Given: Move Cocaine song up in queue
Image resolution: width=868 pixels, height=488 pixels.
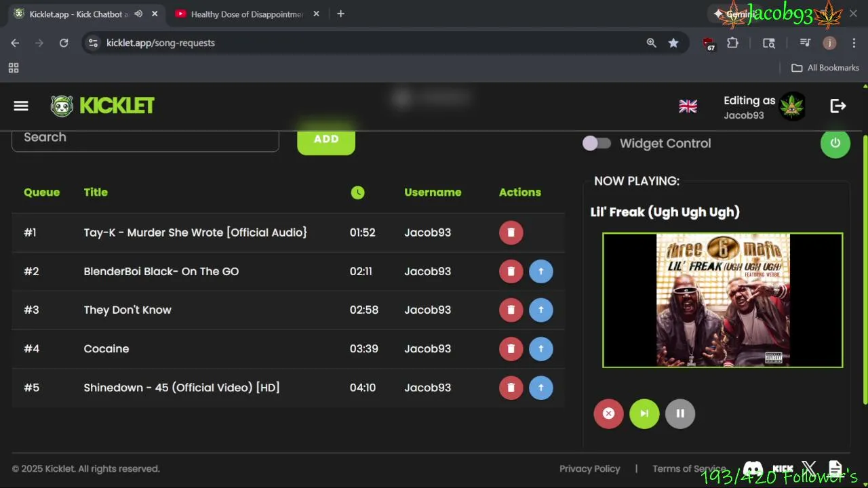Looking at the screenshot, I should coord(541,348).
